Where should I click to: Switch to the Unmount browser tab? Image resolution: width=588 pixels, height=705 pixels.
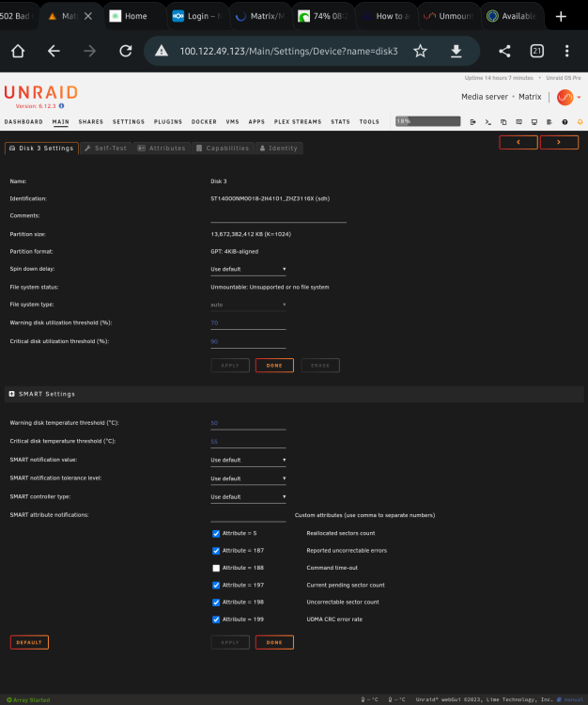[x=449, y=16]
